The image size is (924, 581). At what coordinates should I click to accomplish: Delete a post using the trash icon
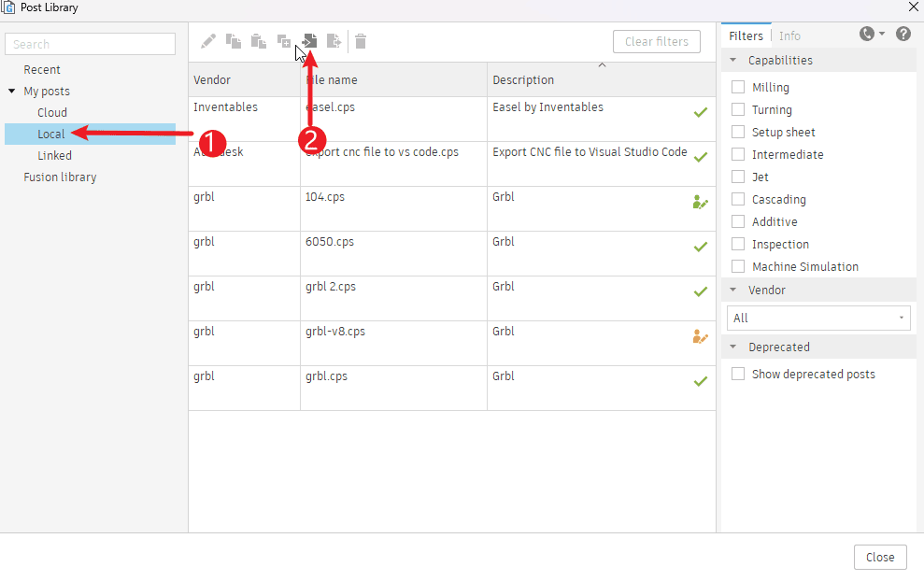pos(360,40)
